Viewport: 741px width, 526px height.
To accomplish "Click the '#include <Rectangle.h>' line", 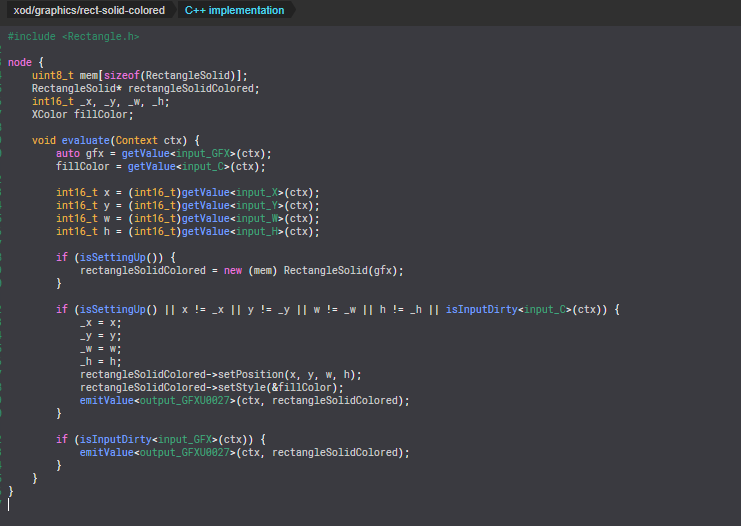I will [73, 36].
